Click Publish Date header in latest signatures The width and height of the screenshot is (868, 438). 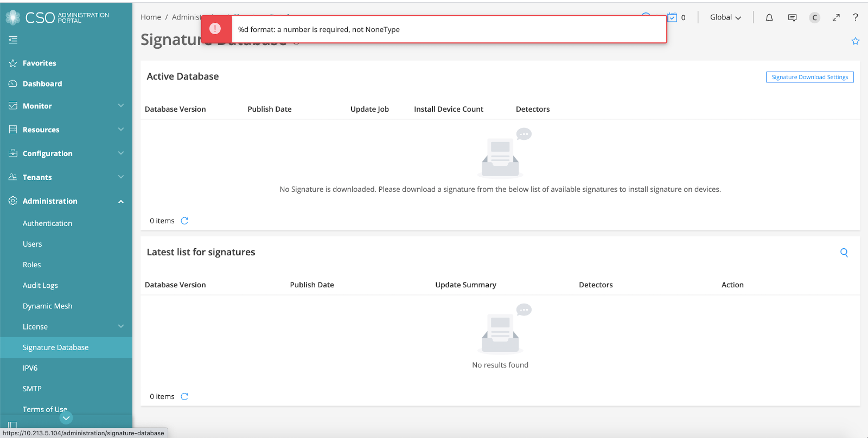pos(312,285)
